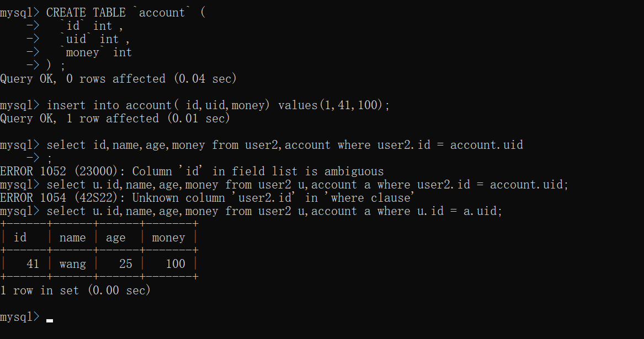
Task: Click the values(1,41,100) text
Action: click(333, 105)
